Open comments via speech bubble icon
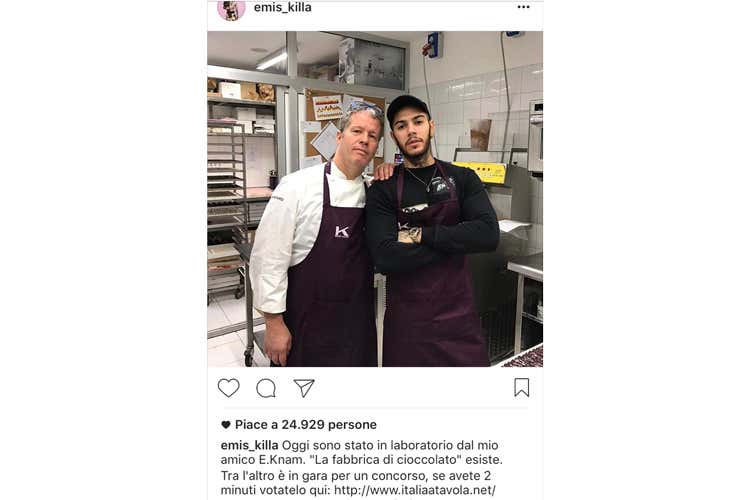Image resolution: width=750 pixels, height=500 pixels. (x=266, y=388)
